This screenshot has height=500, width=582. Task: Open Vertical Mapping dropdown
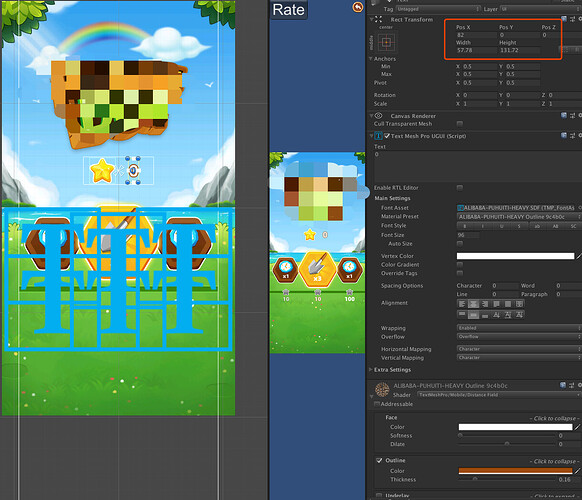519,357
